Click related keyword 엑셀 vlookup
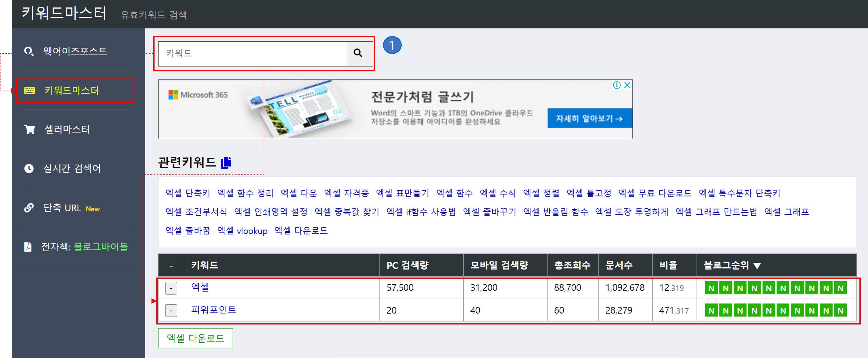Viewport: 868px width, 358px height. coord(242,231)
